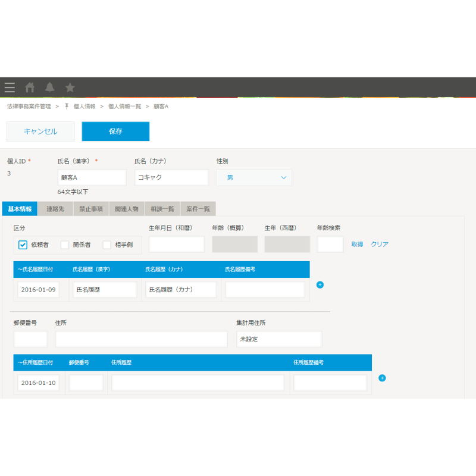Click the pin icon beside 個人情報
Viewport: 476px width, 476px height.
67,107
